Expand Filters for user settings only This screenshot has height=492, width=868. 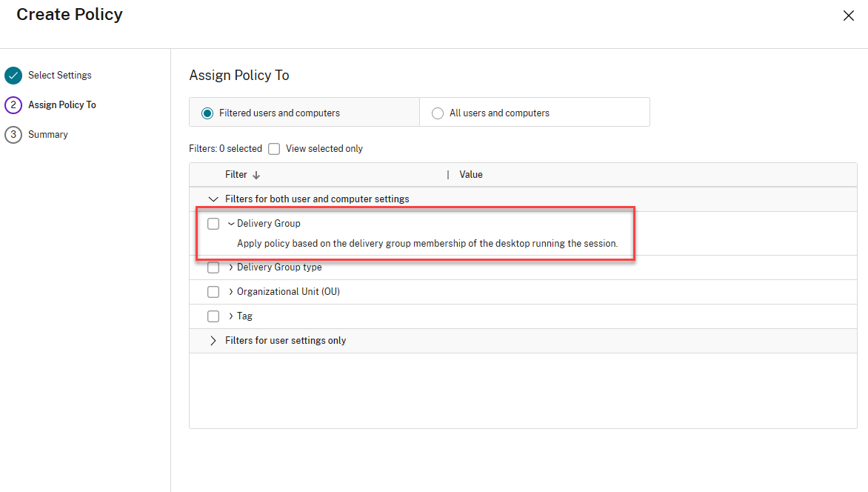tap(213, 341)
